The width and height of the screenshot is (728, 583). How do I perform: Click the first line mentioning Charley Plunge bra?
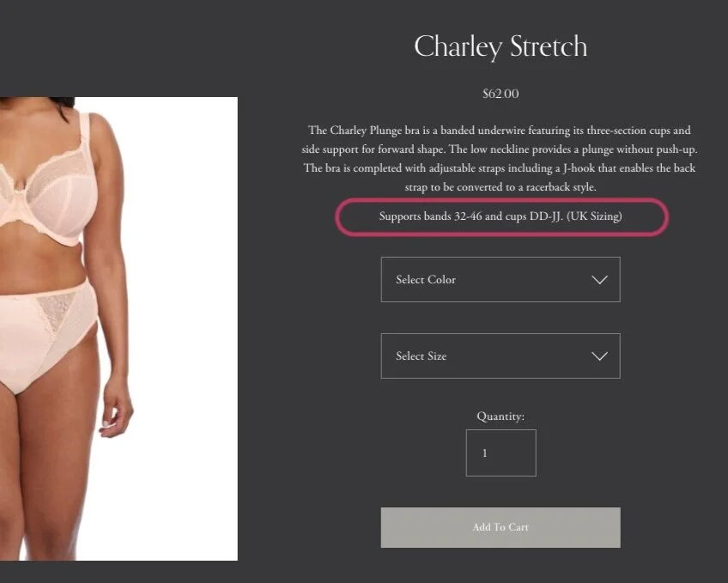pos(500,131)
